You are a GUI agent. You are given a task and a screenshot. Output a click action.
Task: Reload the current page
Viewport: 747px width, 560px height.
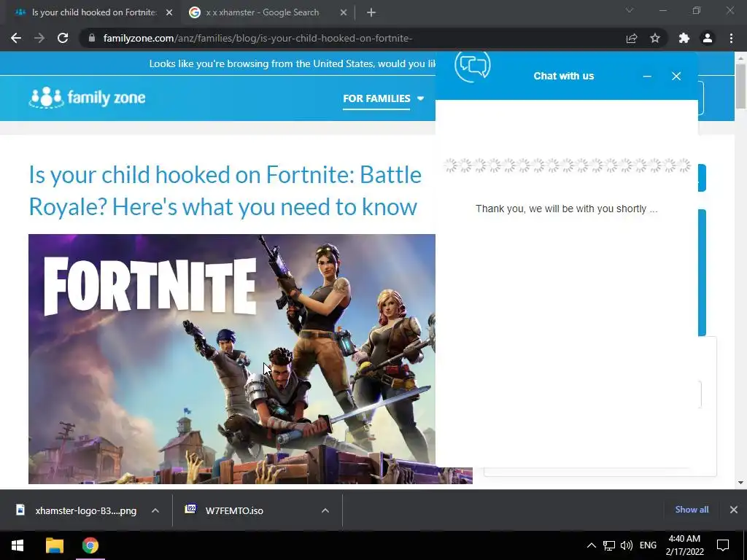pos(63,38)
